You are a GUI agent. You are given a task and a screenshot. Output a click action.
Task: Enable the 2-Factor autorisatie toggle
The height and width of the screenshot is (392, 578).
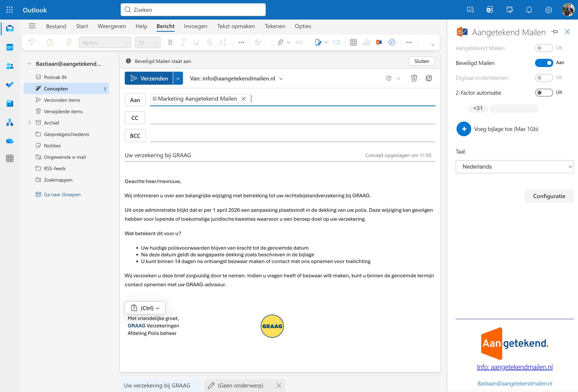coord(544,93)
